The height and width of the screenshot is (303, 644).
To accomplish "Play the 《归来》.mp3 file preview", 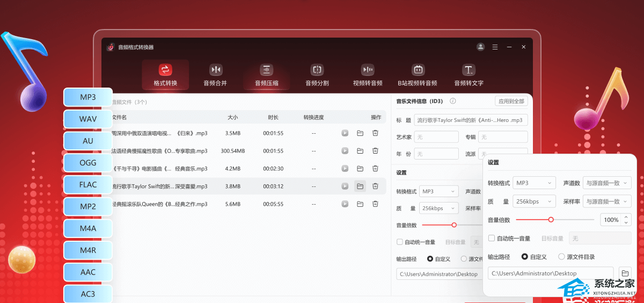I will (x=345, y=133).
